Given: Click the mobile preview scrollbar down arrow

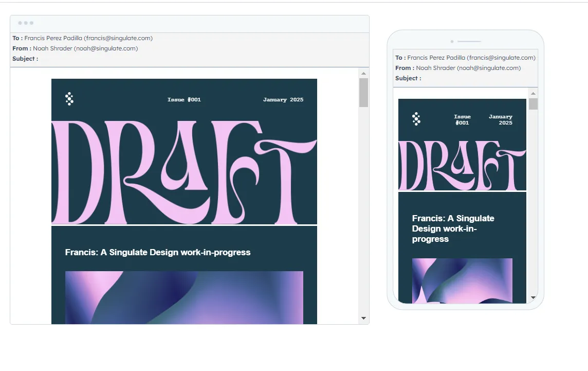Looking at the screenshot, I should click(533, 297).
